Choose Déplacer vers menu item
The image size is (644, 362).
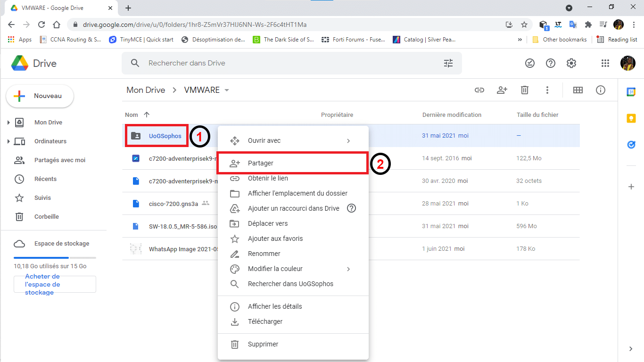click(293, 223)
